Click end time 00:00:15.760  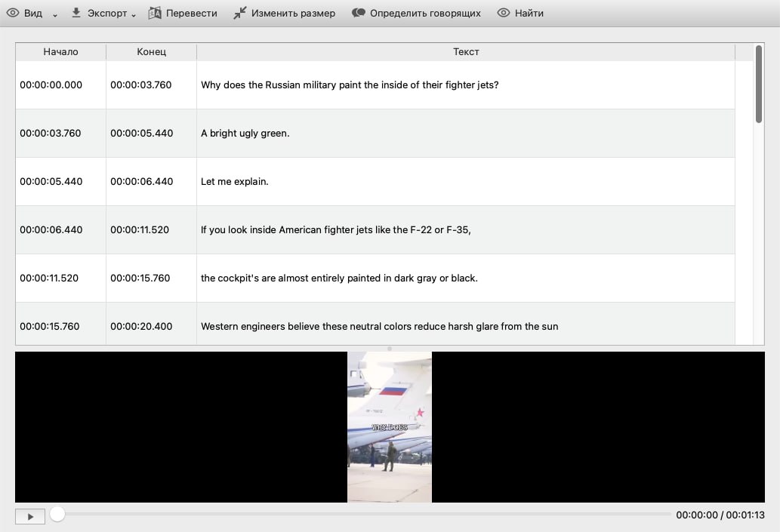click(x=140, y=278)
